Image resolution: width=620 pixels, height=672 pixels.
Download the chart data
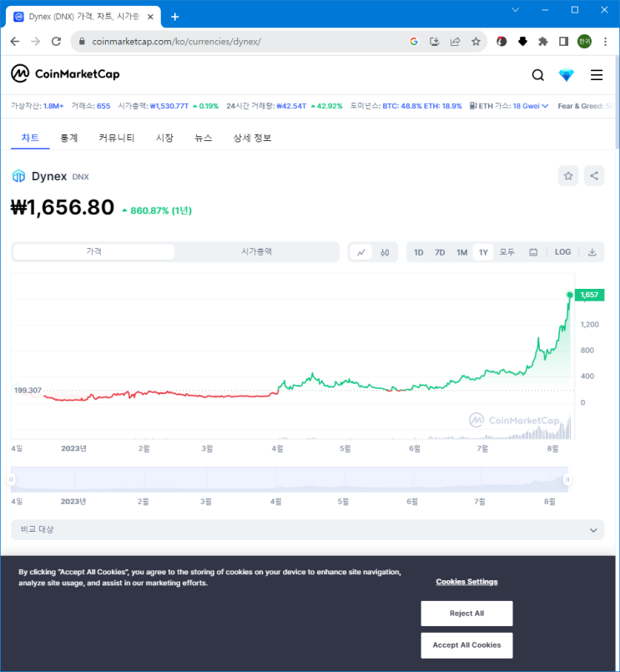click(592, 252)
